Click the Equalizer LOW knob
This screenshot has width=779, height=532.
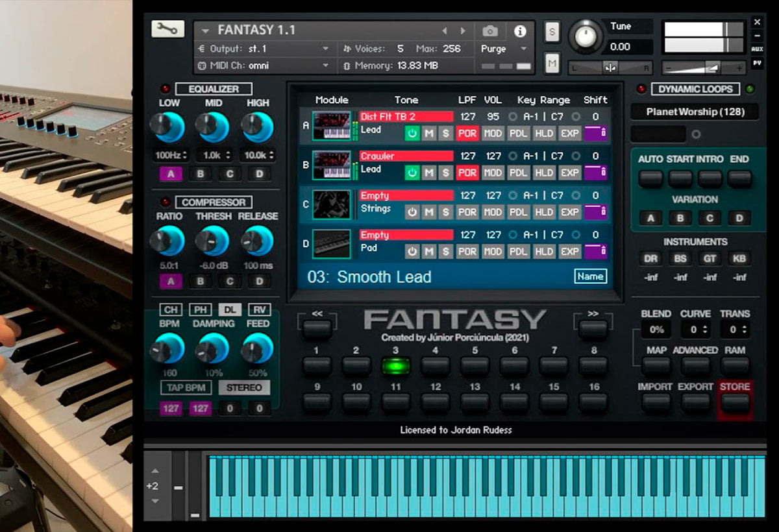click(170, 127)
